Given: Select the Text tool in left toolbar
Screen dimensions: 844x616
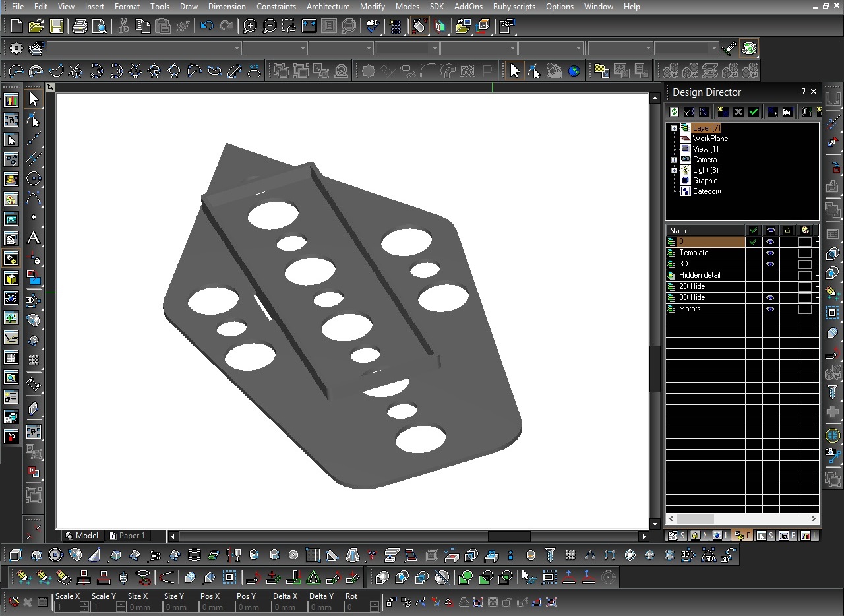Looking at the screenshot, I should point(34,238).
